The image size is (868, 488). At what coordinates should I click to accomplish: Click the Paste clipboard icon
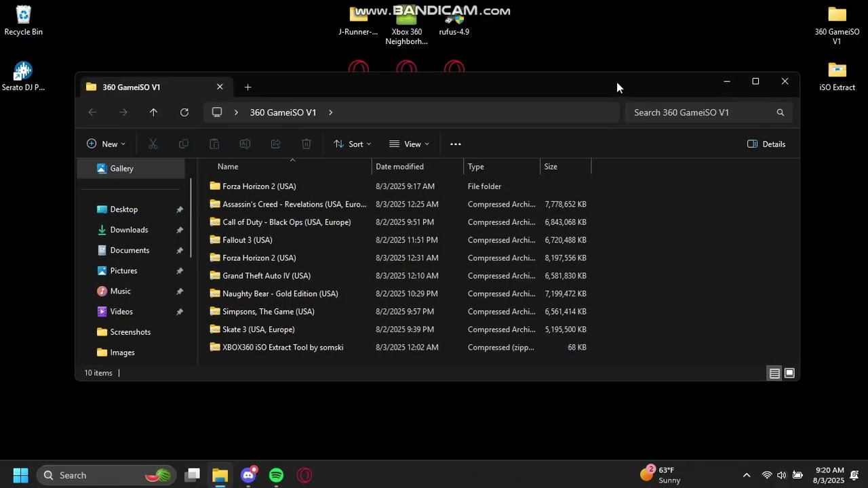tap(214, 144)
